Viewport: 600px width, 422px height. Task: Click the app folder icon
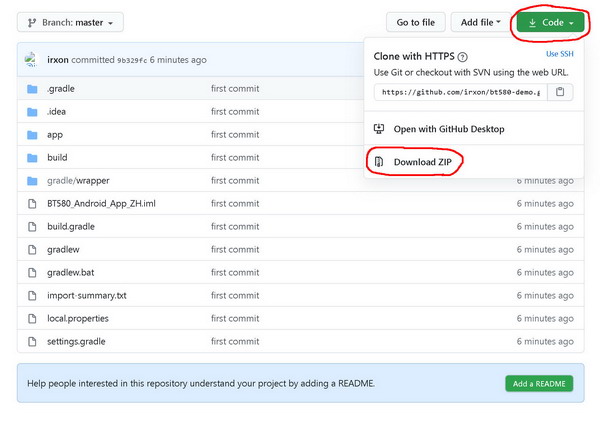coord(32,135)
